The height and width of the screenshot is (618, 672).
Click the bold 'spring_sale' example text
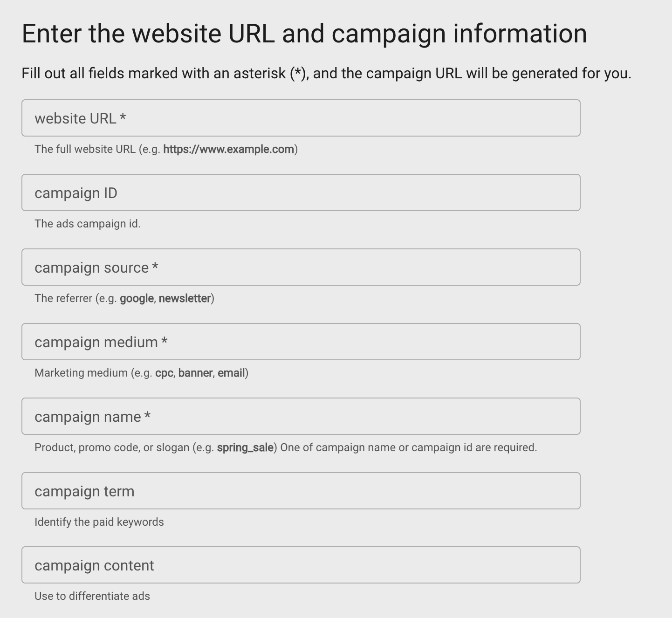click(245, 447)
